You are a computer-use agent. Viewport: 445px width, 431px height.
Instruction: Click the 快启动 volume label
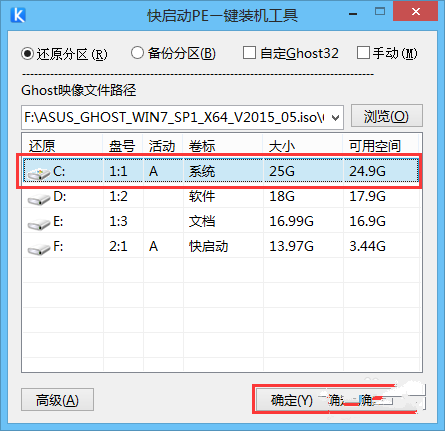(209, 247)
